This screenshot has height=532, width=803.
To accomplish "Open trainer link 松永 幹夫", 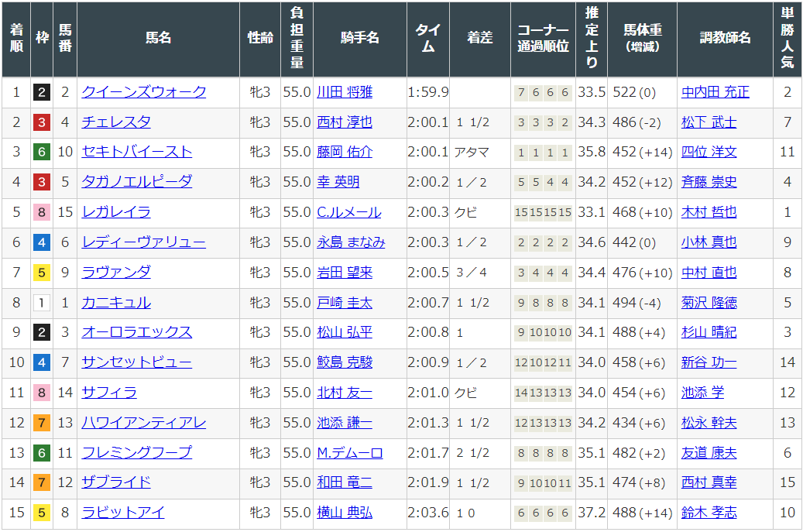I will tap(709, 423).
